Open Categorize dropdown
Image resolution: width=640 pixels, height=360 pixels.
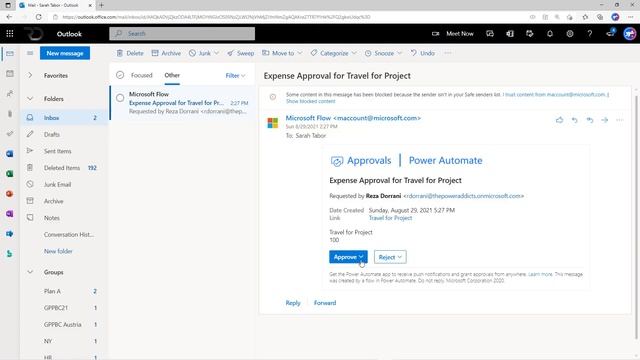click(x=333, y=53)
